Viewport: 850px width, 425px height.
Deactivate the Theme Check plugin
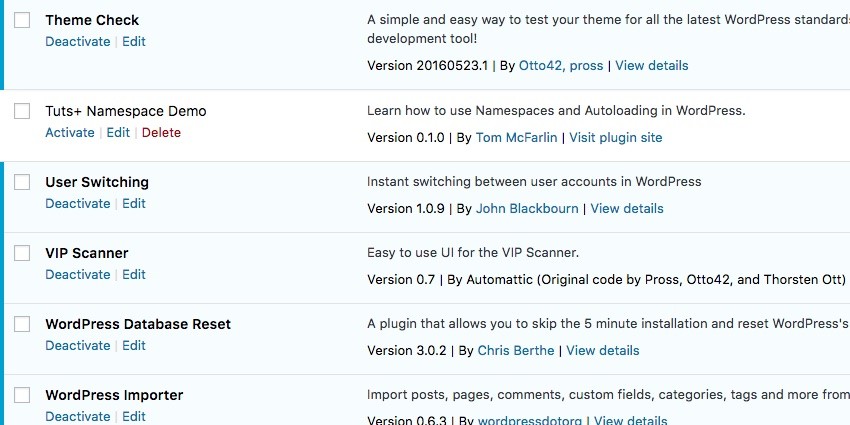pyautogui.click(x=78, y=42)
